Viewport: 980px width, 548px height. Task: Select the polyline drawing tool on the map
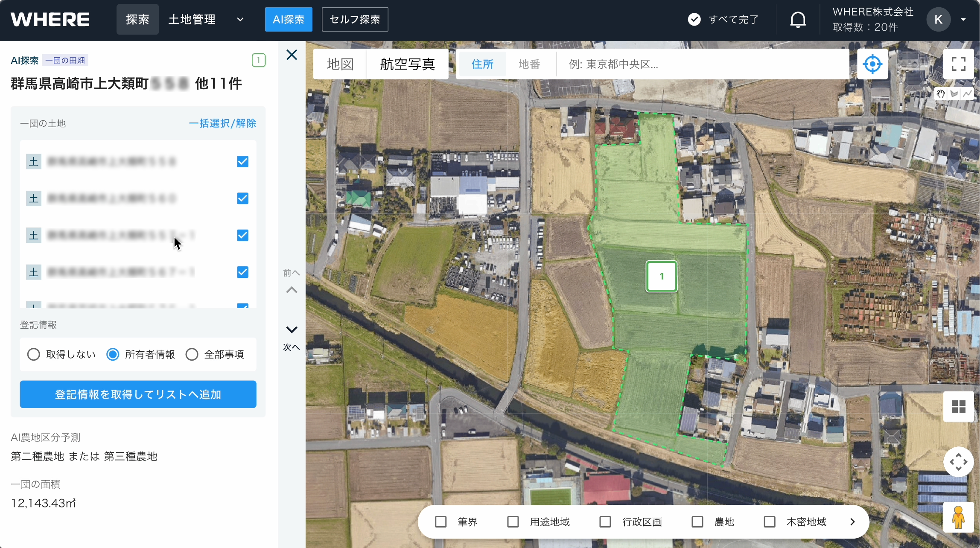click(967, 93)
